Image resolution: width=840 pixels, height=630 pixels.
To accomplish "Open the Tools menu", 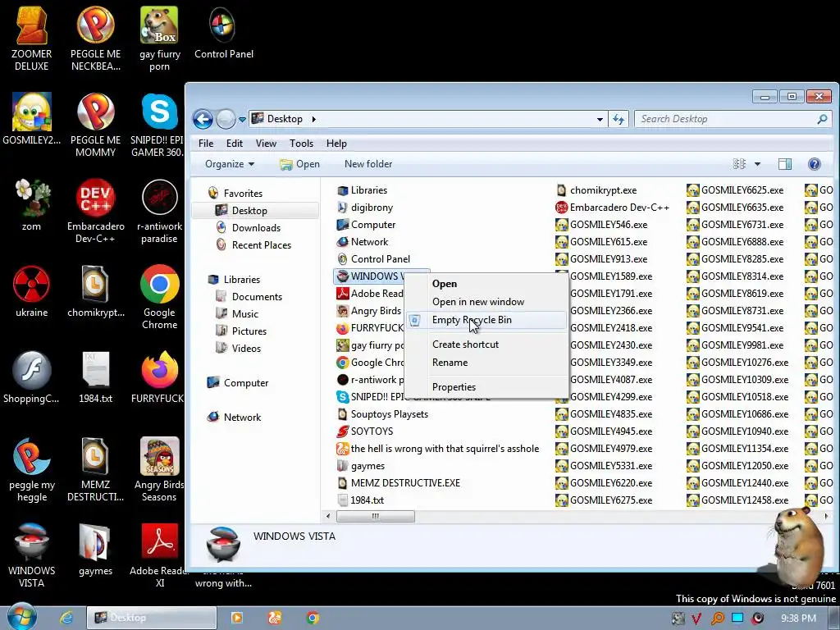I will [301, 144].
